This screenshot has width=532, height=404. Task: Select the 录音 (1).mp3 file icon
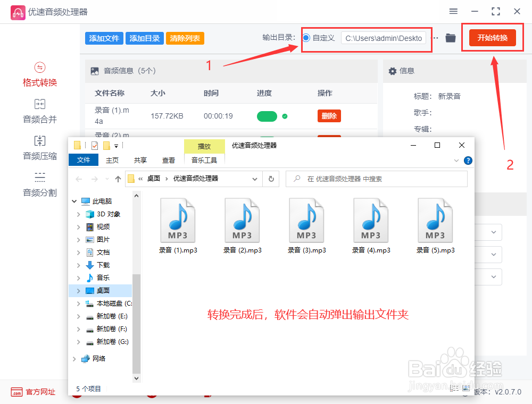(x=178, y=220)
